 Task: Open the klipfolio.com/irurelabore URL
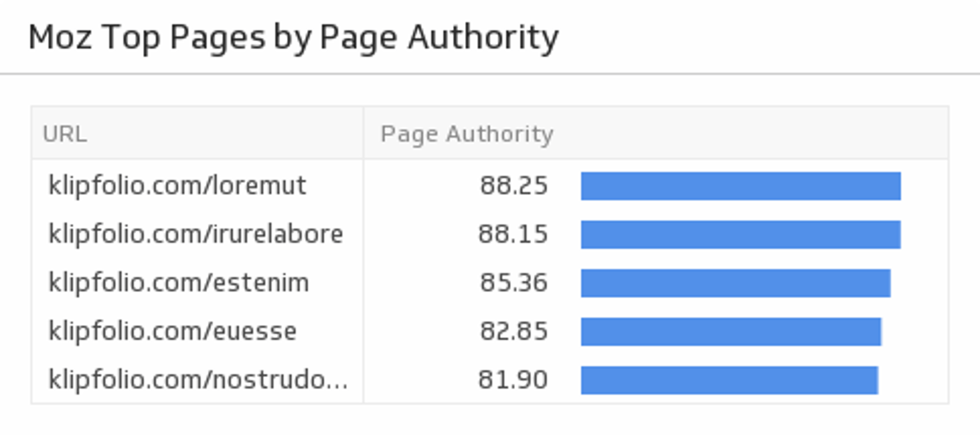coord(195,234)
